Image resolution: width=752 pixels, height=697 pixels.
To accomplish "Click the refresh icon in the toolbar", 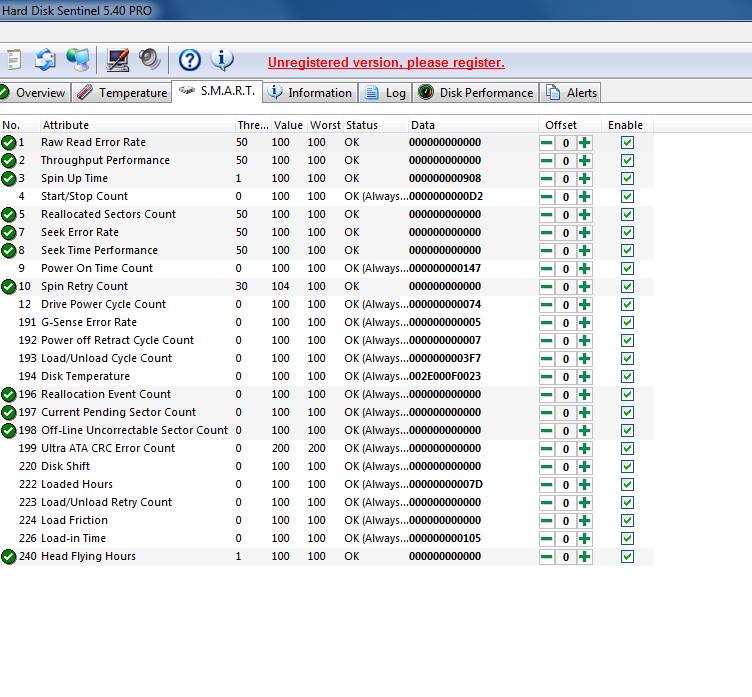I will [x=45, y=60].
